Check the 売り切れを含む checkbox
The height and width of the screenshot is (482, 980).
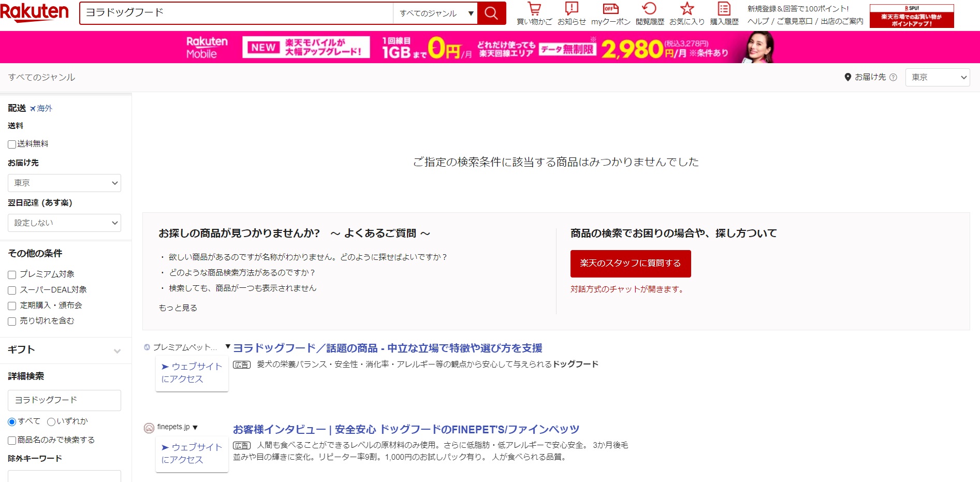12,322
